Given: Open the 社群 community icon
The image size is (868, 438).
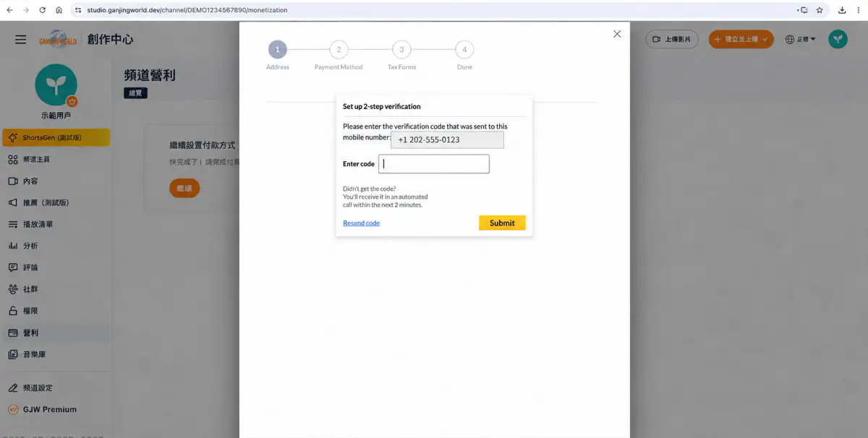Looking at the screenshot, I should (x=13, y=289).
